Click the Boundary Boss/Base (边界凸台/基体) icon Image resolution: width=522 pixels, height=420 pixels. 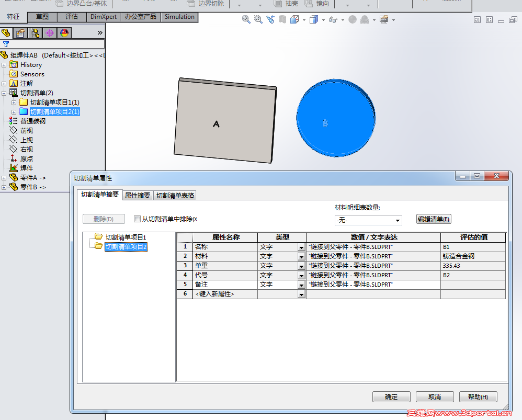coord(59,4)
